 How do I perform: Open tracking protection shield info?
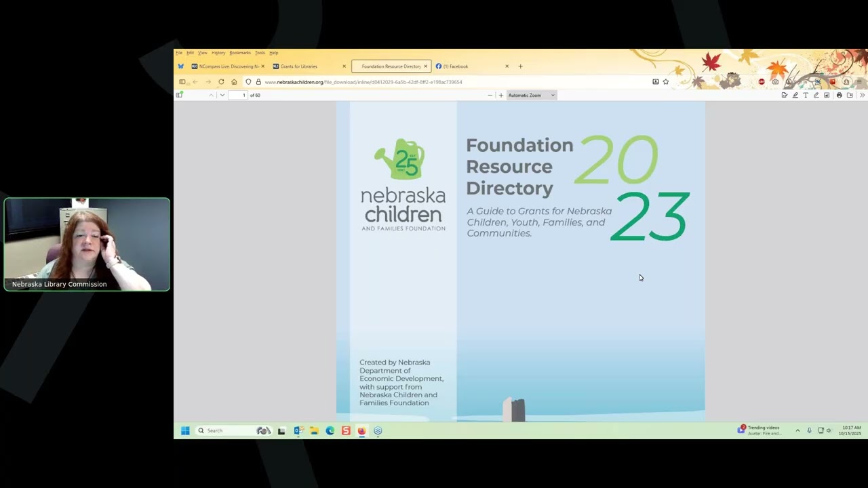pyautogui.click(x=248, y=82)
